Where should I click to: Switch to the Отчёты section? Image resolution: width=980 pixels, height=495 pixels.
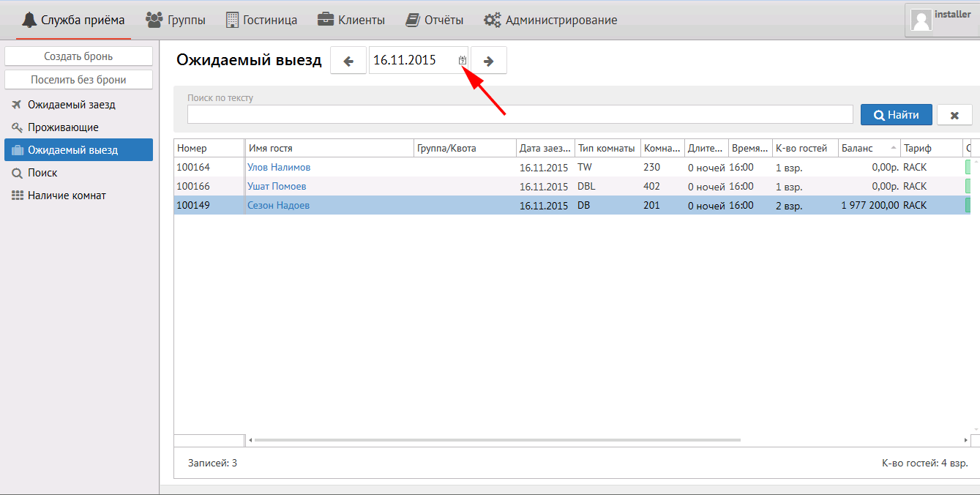[435, 20]
